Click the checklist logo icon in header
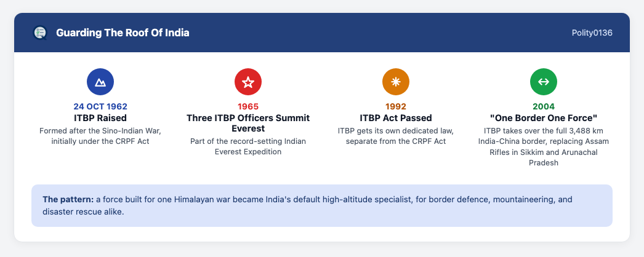The image size is (644, 257). click(40, 33)
